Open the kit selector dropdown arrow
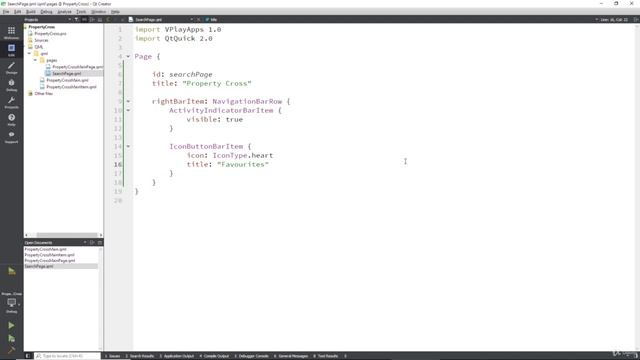This screenshot has height=360, width=640. pyautogui.click(x=19, y=304)
